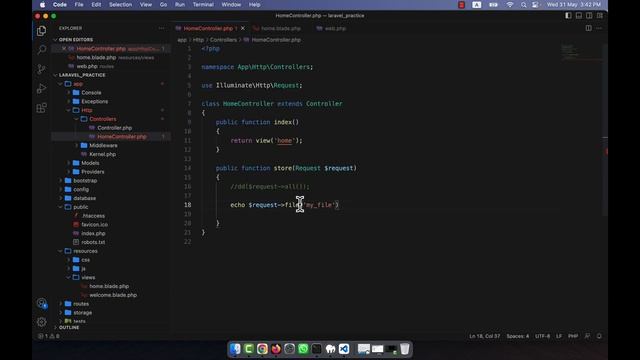The width and height of the screenshot is (640, 360).
Task: Toggle the bottom panel layout icon
Action: pos(579,16)
